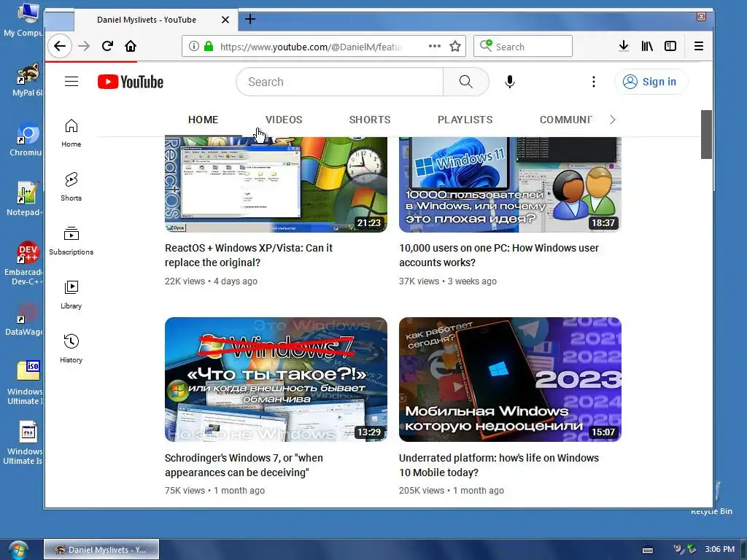Click the YouTube logo

coord(131,82)
